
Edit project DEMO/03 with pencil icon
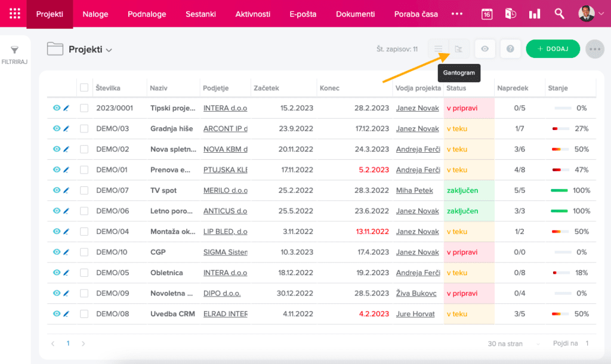tap(66, 129)
